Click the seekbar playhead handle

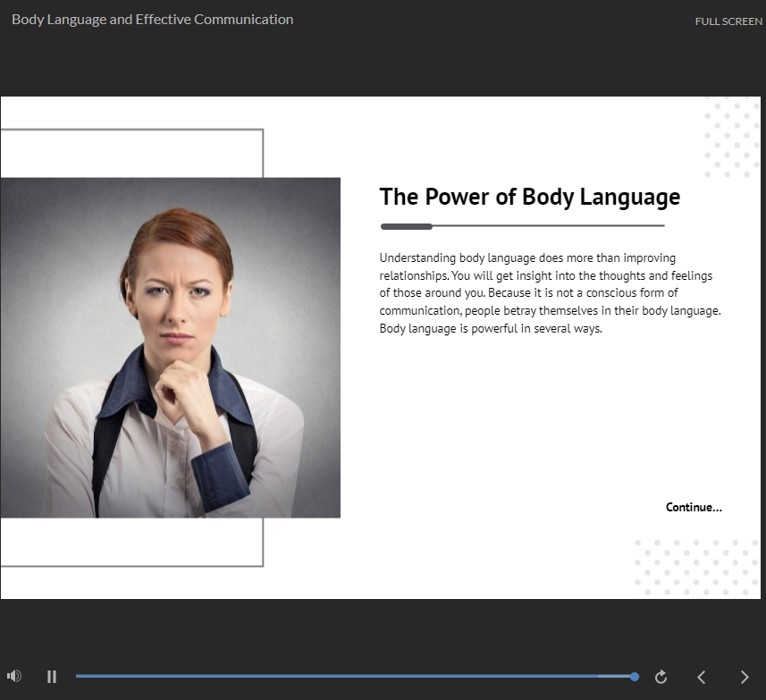635,677
